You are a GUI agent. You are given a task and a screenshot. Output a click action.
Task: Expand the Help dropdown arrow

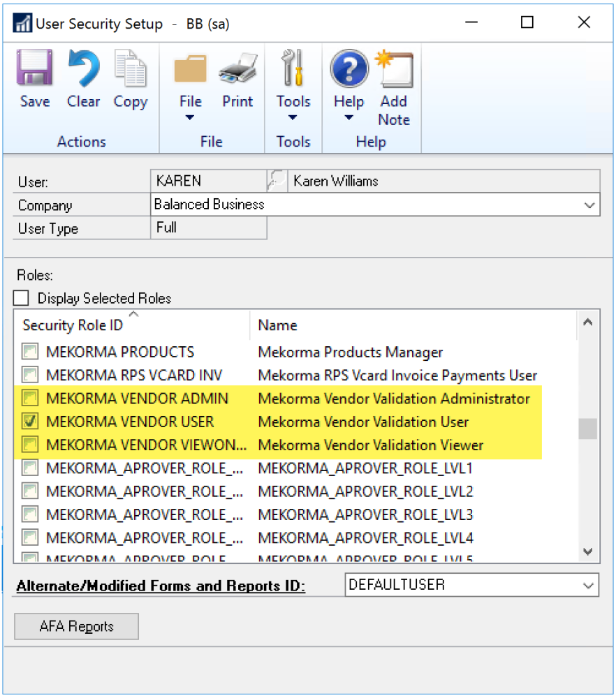tap(349, 117)
